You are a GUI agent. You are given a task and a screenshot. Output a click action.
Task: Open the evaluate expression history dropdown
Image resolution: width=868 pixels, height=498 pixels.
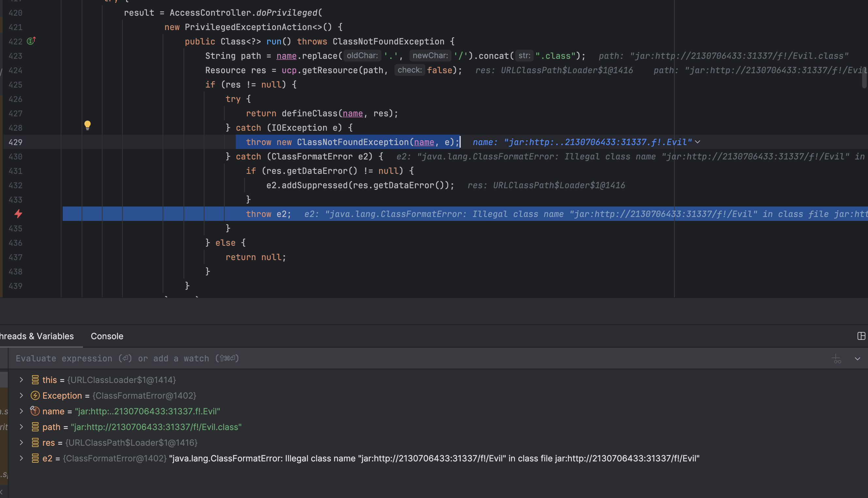coord(858,358)
